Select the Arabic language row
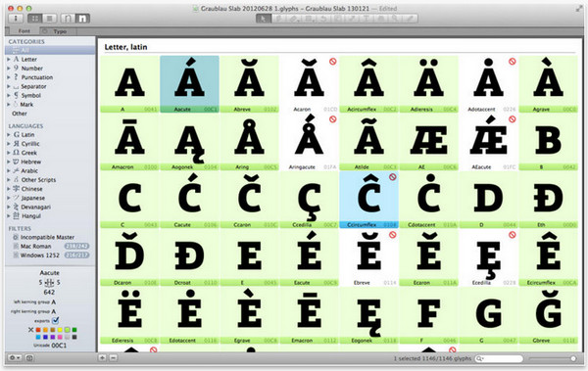The image size is (588, 371). [x=50, y=170]
